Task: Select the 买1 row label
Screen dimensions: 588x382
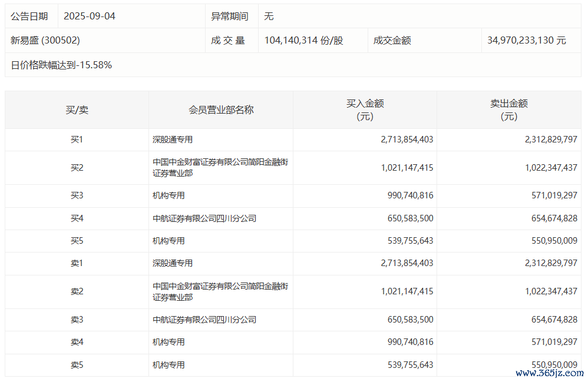Action: point(77,140)
